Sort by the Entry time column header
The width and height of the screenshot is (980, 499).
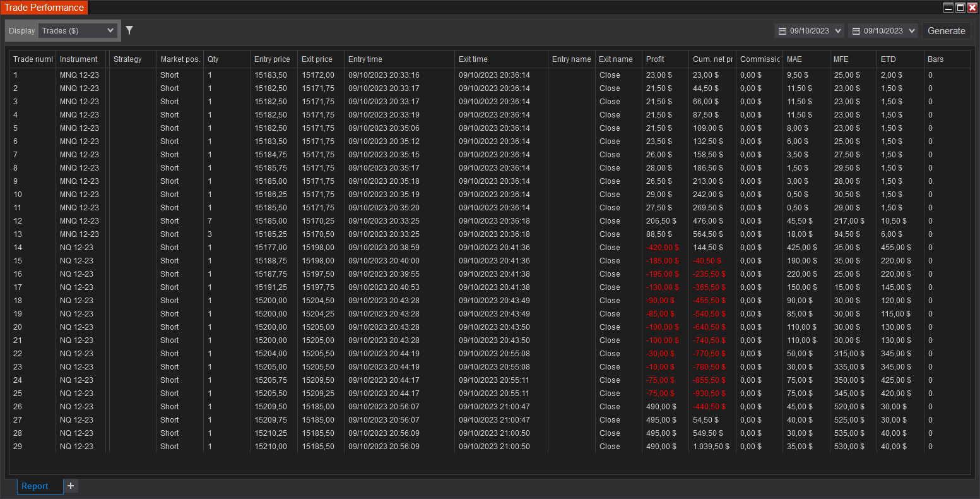pos(399,59)
